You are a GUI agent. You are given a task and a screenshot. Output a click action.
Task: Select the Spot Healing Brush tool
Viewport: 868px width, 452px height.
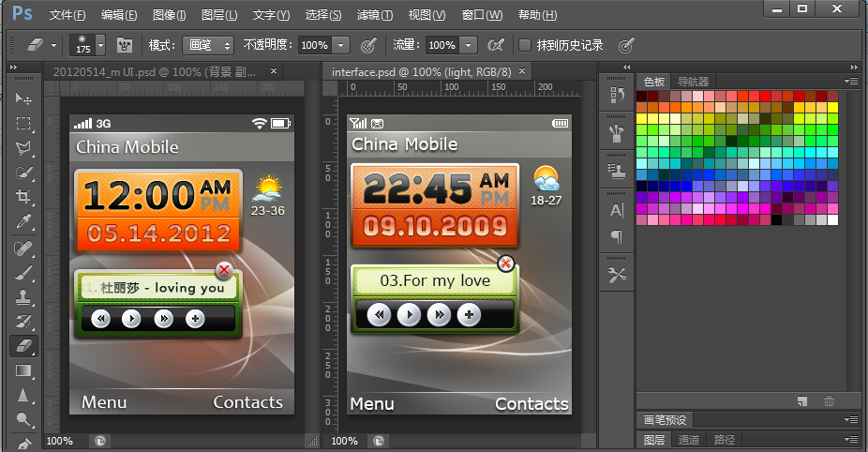coord(23,249)
